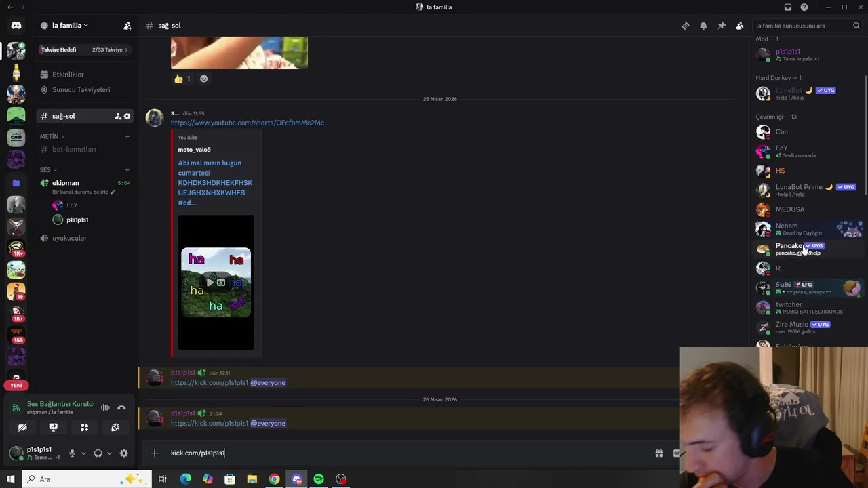868x488 pixels.
Task: Click the plus attach button in message bar
Action: click(x=155, y=453)
